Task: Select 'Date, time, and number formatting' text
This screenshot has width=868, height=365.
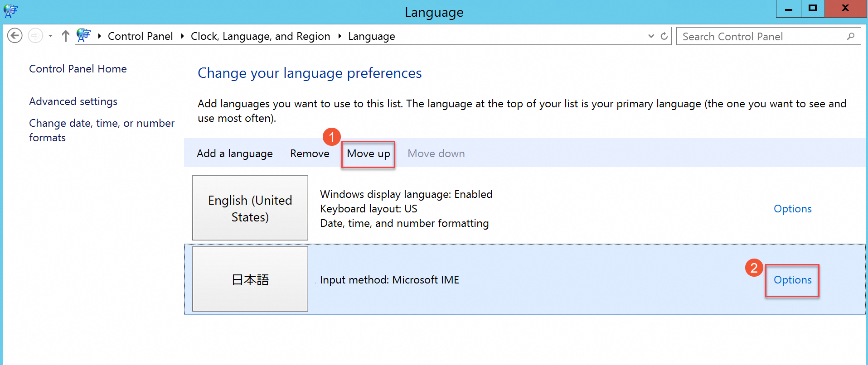Action: tap(404, 223)
